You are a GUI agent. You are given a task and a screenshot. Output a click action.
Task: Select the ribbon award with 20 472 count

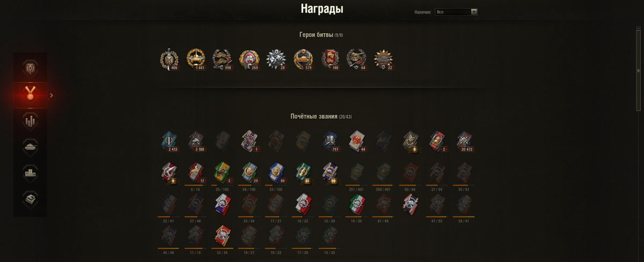[x=464, y=142]
